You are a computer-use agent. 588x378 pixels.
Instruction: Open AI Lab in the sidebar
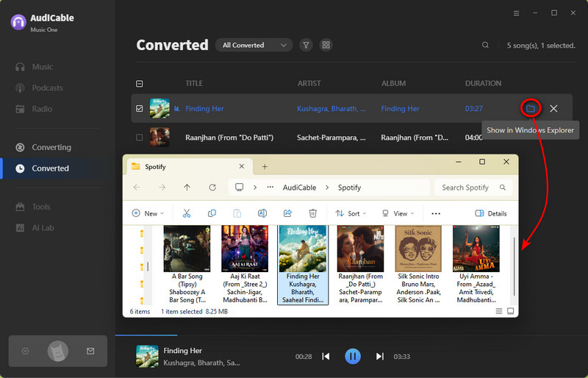click(x=35, y=228)
